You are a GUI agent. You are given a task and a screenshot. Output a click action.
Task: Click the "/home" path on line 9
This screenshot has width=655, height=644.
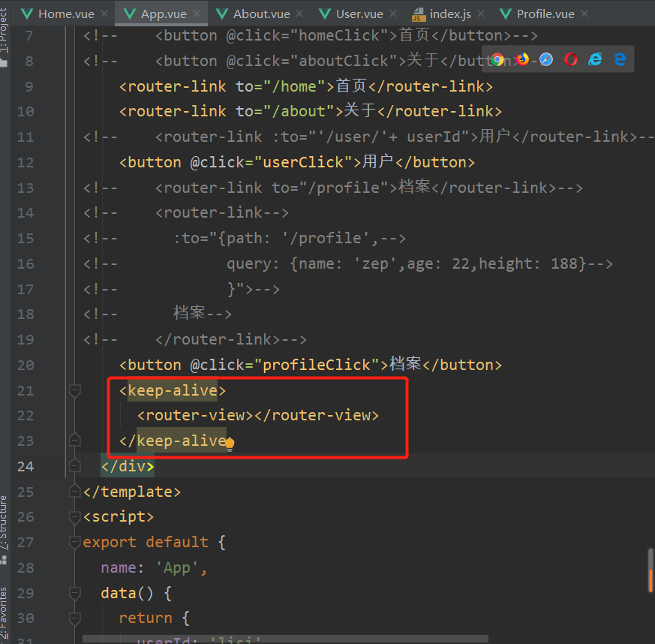point(299,86)
